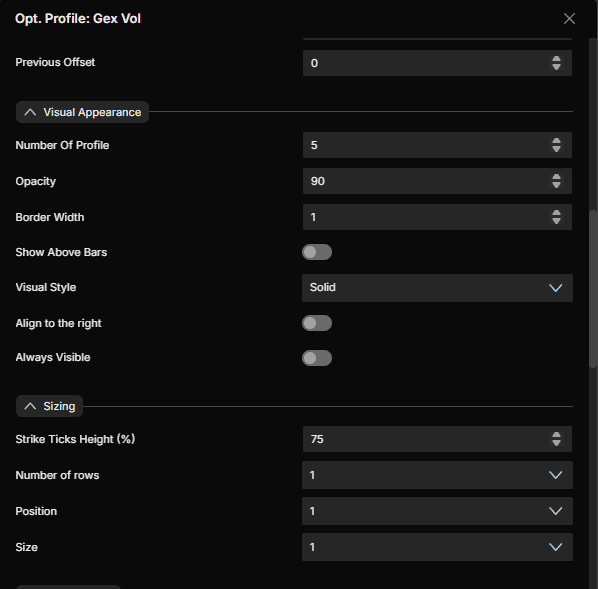Decrease Previous Offset with down arrow
The height and width of the screenshot is (589, 598).
coord(556,67)
